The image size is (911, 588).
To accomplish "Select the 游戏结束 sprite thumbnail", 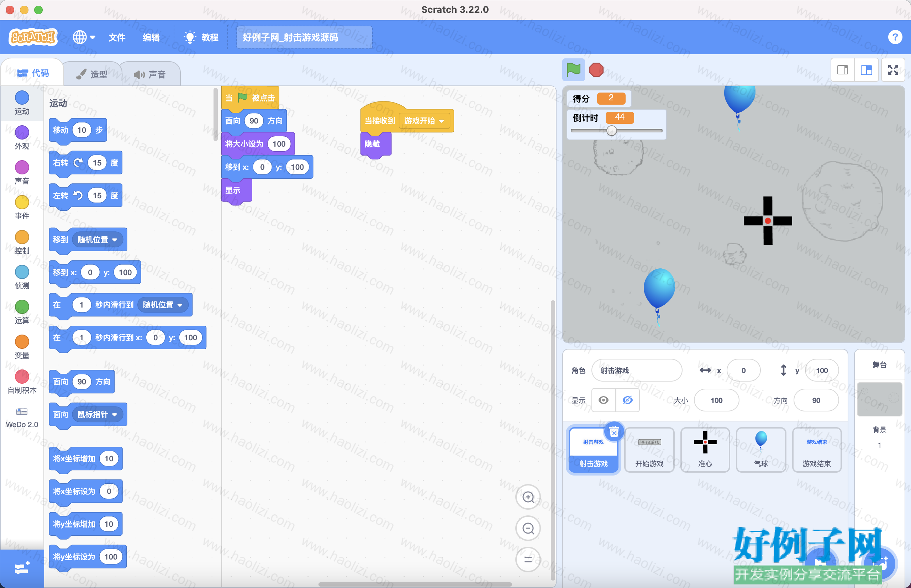I will click(x=816, y=450).
